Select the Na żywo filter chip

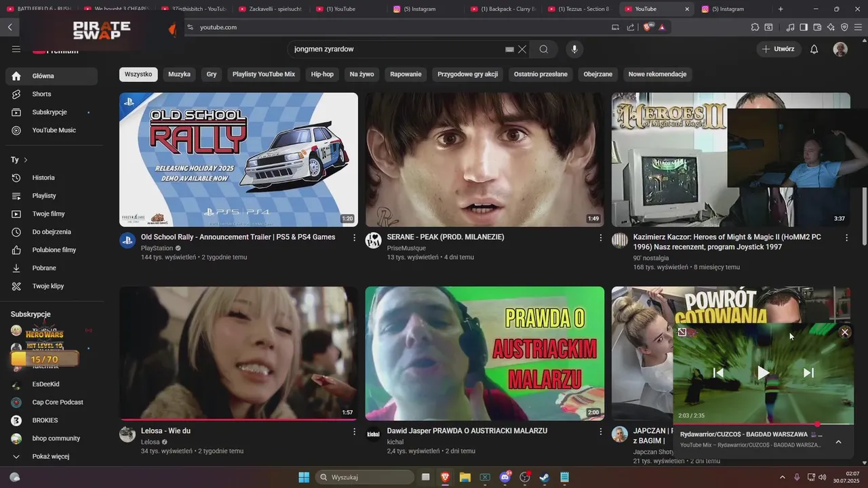pyautogui.click(x=362, y=75)
